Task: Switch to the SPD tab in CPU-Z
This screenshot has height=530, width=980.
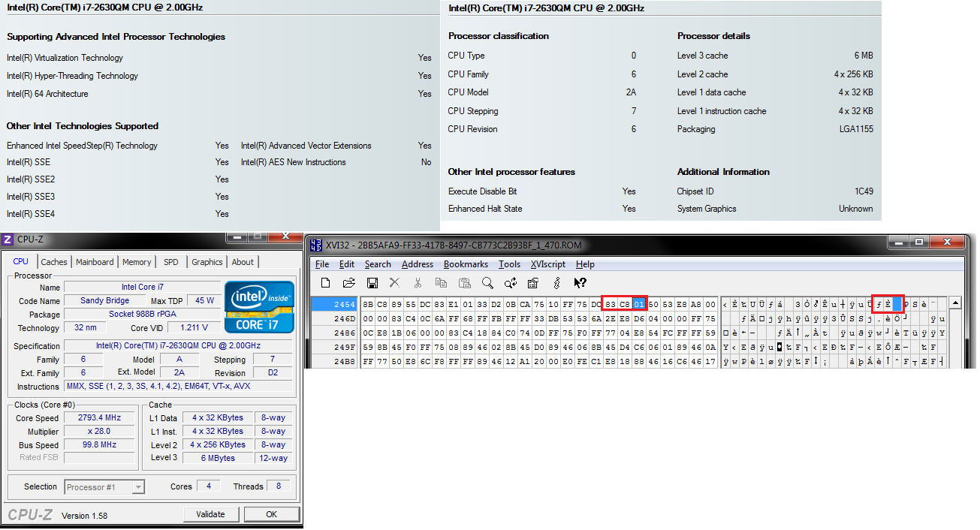Action: coord(171,262)
